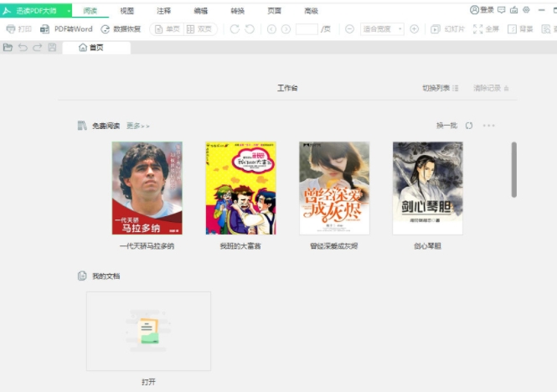This screenshot has width=557, height=392.
Task: Click the zoom out minus icon
Action: (x=349, y=29)
